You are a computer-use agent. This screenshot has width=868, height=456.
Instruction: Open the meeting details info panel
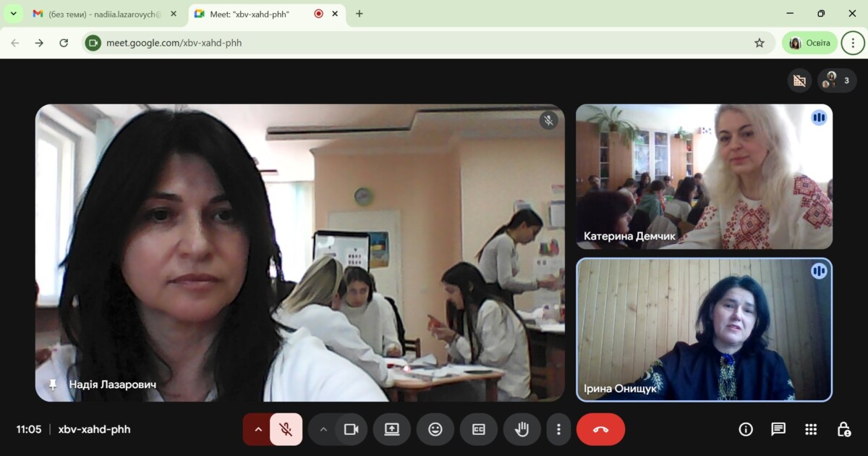click(746, 429)
